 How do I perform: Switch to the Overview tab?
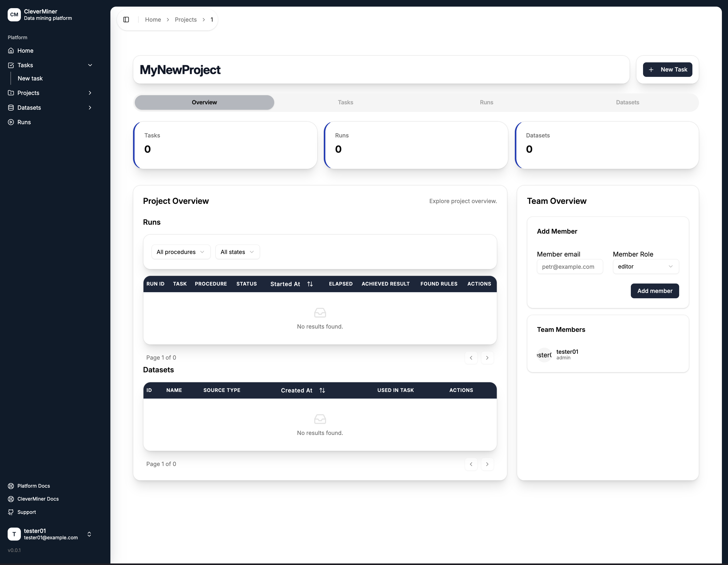(x=204, y=102)
